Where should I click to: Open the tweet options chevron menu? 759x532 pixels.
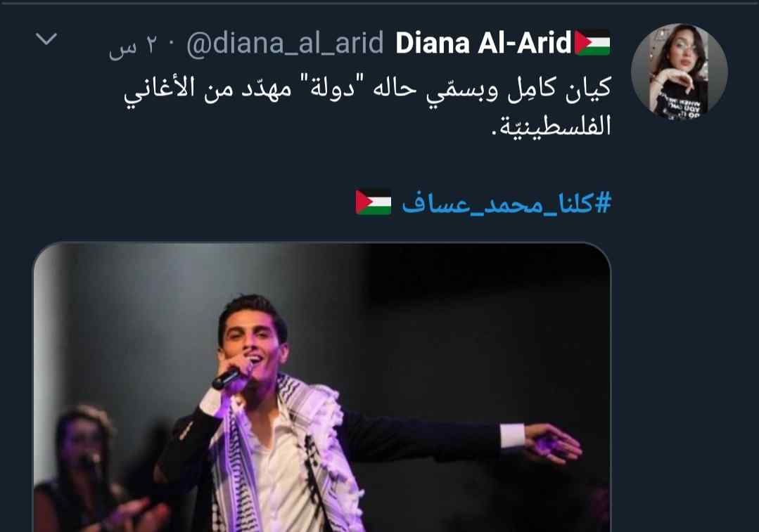point(46,39)
